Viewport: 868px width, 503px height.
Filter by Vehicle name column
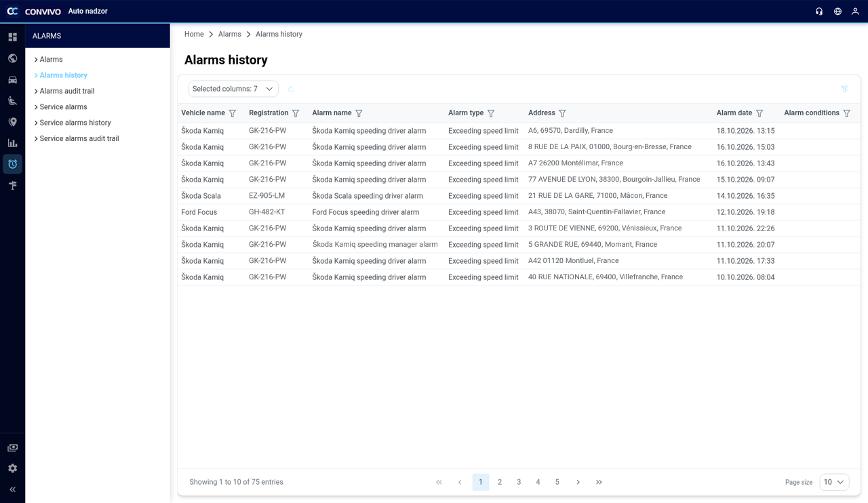233,113
